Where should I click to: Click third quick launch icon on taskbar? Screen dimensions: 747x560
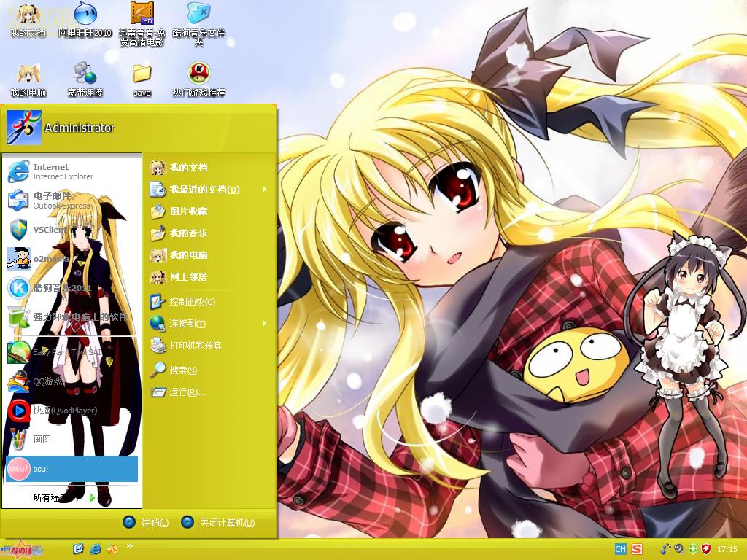(112, 549)
